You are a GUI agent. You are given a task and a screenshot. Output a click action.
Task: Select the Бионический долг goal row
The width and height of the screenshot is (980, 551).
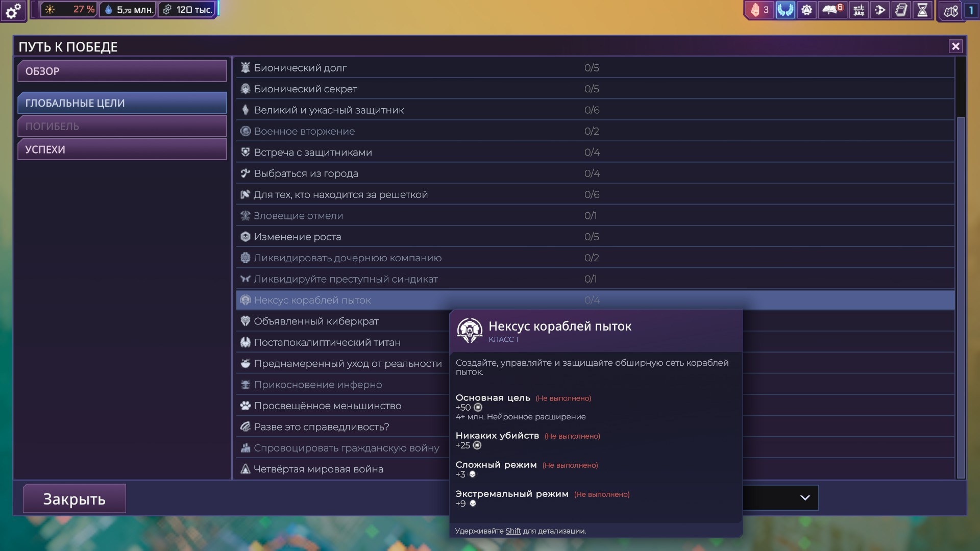[x=408, y=68]
